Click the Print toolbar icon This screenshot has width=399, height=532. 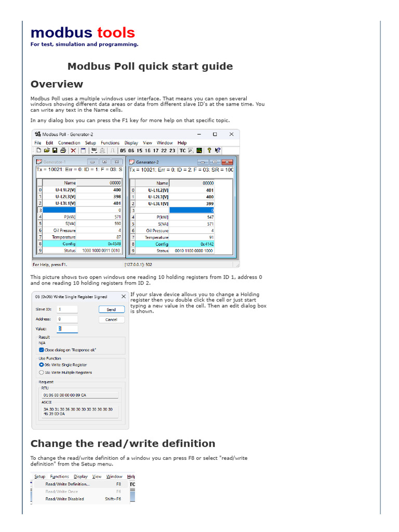click(63, 150)
